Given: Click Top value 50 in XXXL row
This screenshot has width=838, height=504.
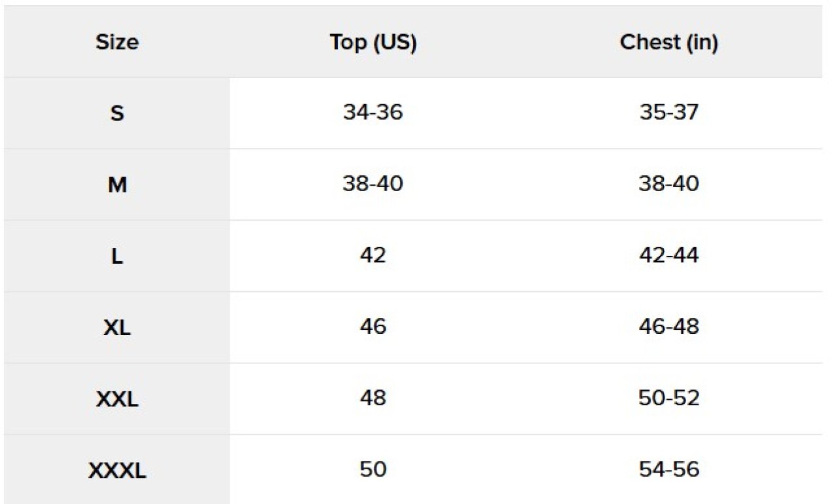Looking at the screenshot, I should (x=373, y=469).
